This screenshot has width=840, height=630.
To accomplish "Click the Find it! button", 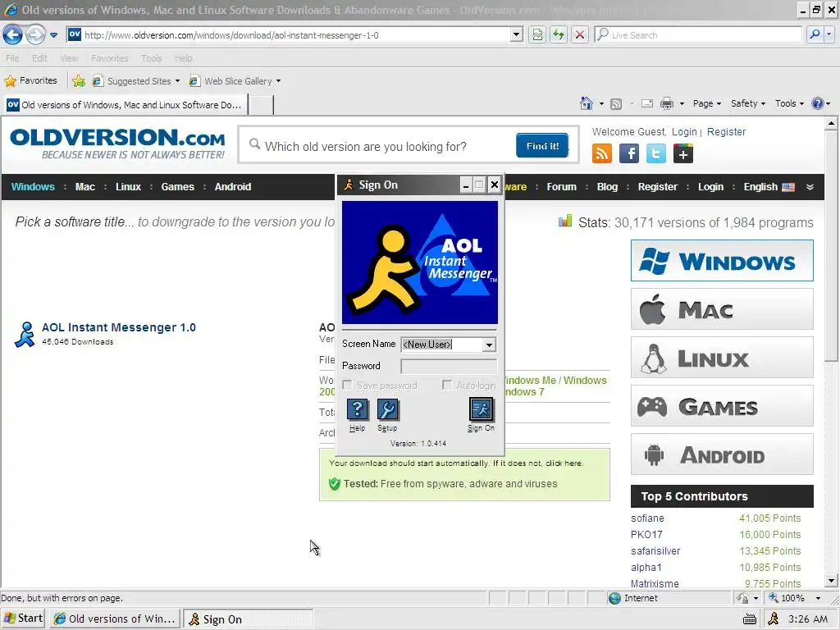I will click(542, 146).
